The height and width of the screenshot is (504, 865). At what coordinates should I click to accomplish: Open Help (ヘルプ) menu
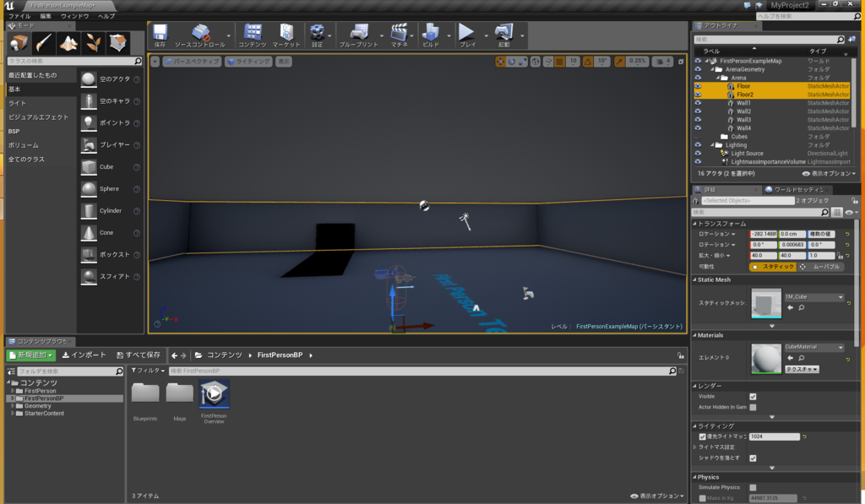[106, 16]
